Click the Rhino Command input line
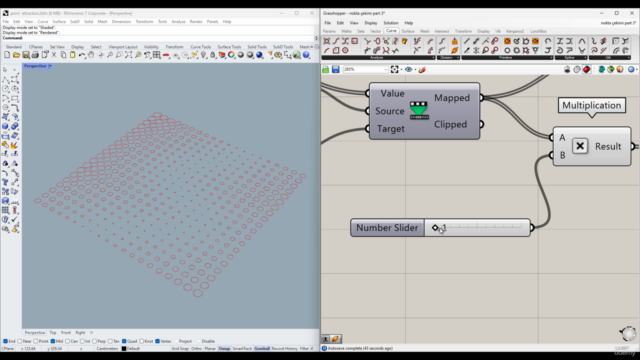The image size is (640, 360). click(x=159, y=38)
